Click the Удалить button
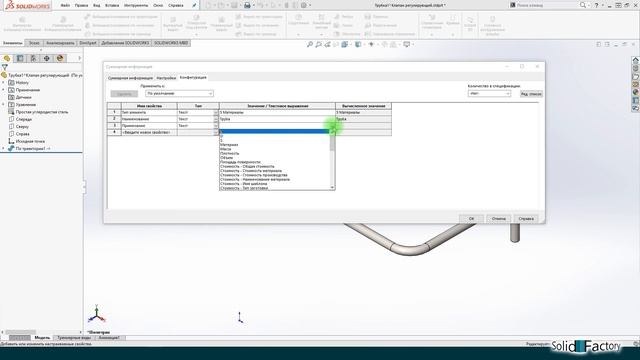The width and height of the screenshot is (640, 360). pos(124,94)
